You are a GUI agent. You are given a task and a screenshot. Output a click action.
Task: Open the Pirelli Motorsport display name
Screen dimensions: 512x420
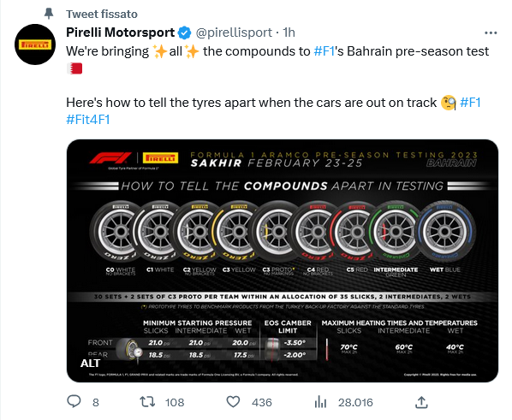[120, 33]
